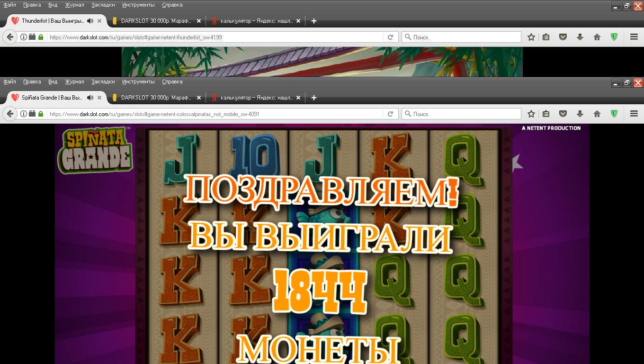Show bookmarks list in lower window
This screenshot has height=364, width=644.
546,114
